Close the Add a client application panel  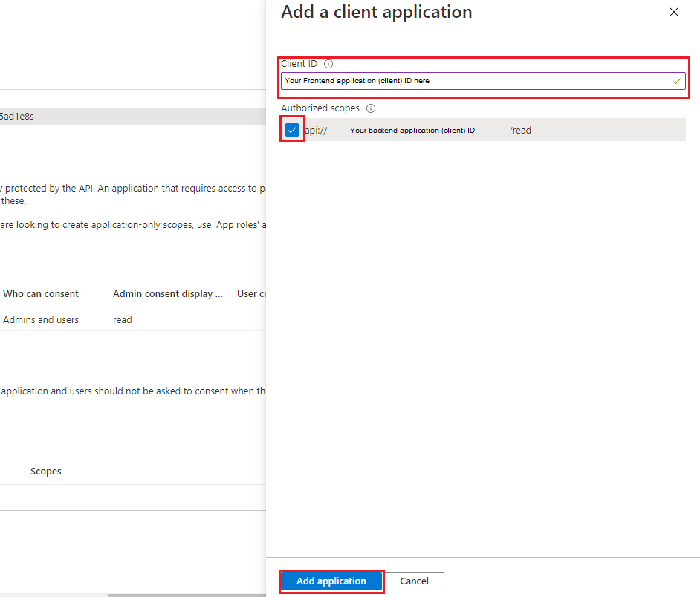point(674,12)
